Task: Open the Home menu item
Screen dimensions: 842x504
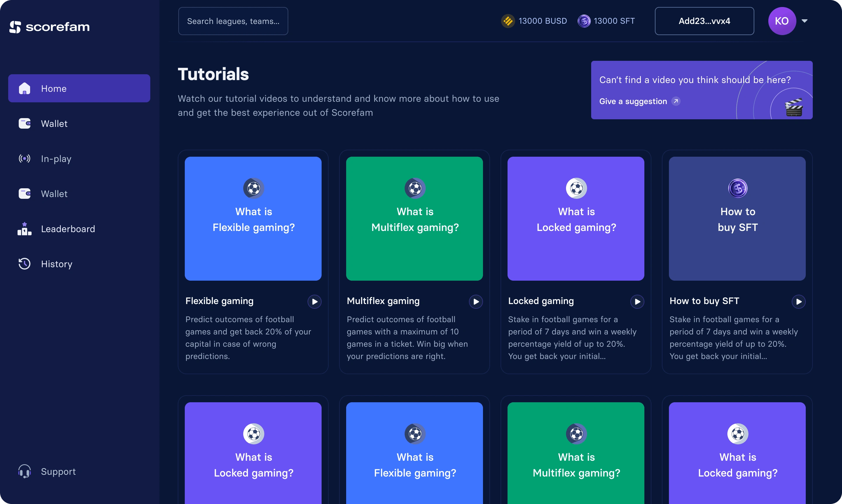Action: pos(79,88)
